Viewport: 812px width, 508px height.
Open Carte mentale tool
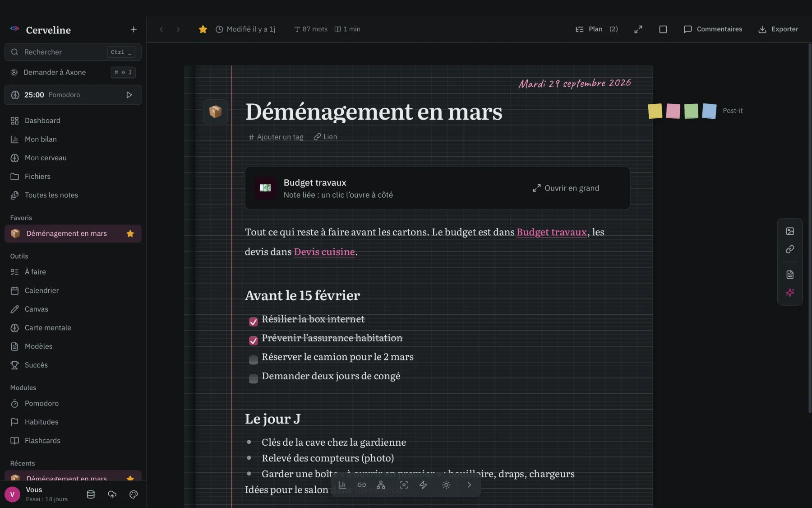coord(73,328)
